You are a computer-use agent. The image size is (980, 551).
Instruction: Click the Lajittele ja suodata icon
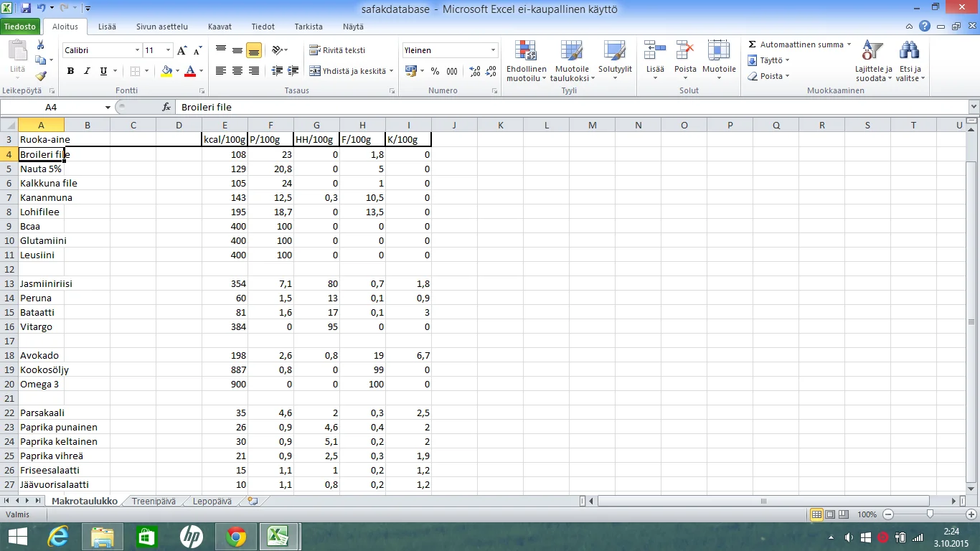pos(873,62)
